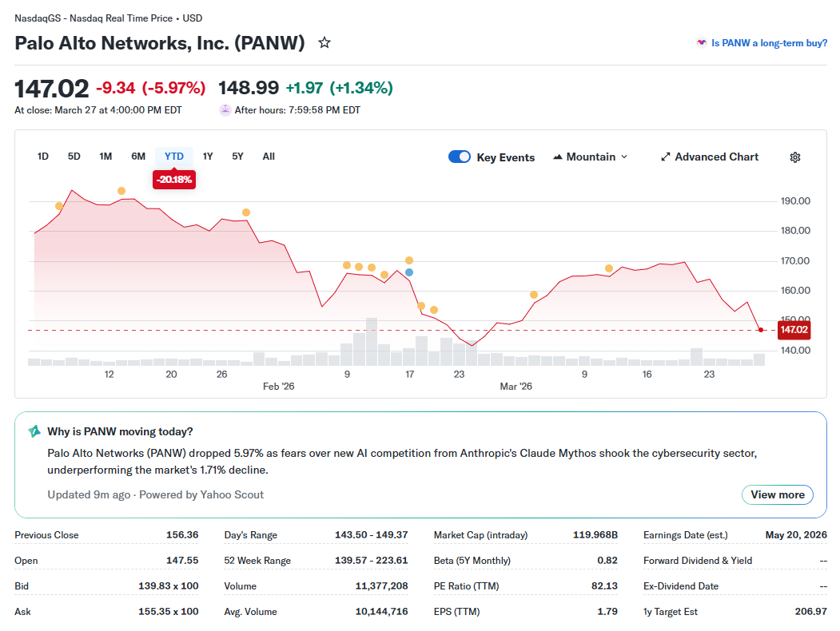
Task: Click the Mountain chart type icon
Action: [x=558, y=157]
